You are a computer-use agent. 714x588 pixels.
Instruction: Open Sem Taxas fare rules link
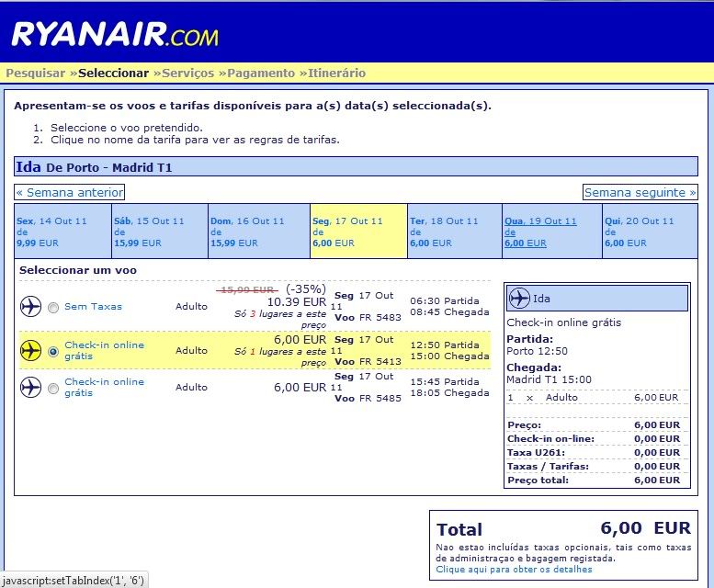click(94, 307)
